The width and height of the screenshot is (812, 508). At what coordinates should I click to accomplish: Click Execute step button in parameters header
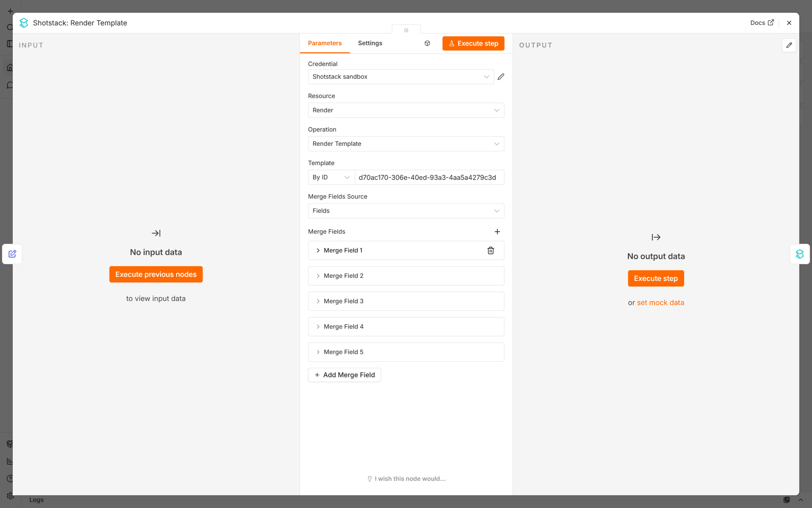click(473, 43)
